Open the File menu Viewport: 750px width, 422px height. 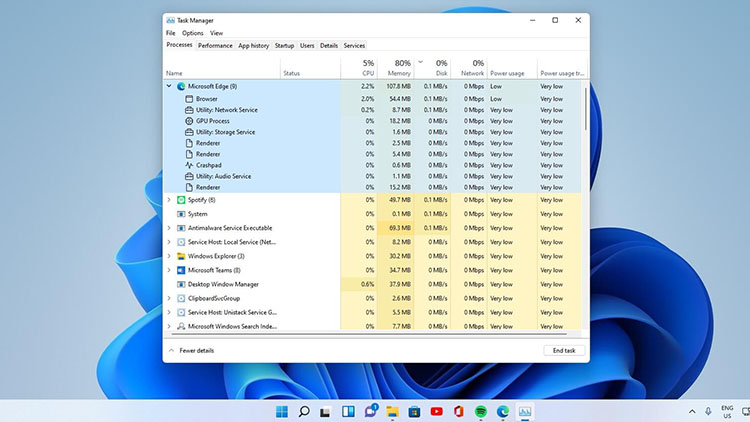pyautogui.click(x=171, y=33)
